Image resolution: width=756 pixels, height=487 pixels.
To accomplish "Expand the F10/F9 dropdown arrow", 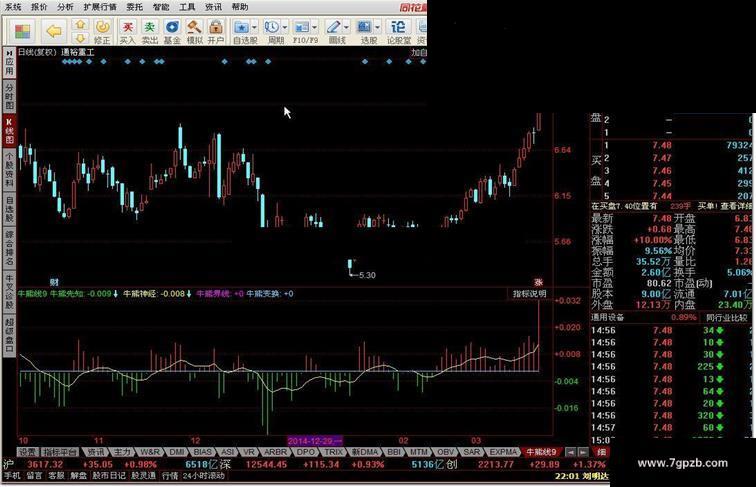I will point(315,27).
